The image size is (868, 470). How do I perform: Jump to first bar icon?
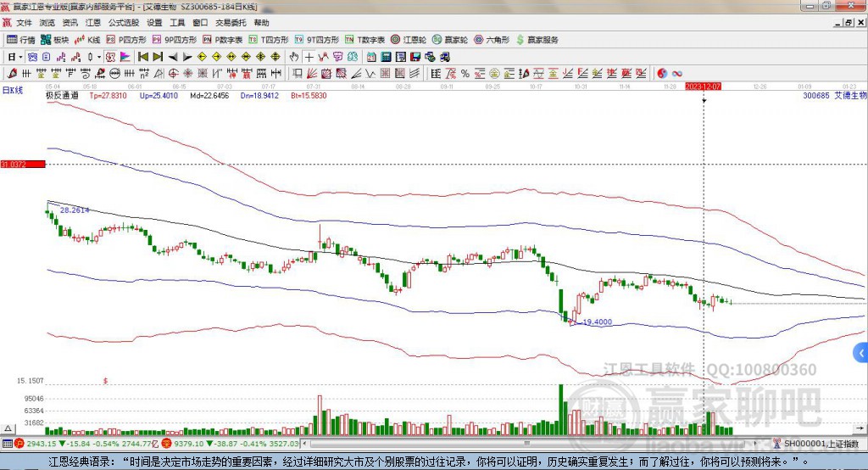pyautogui.click(x=142, y=57)
